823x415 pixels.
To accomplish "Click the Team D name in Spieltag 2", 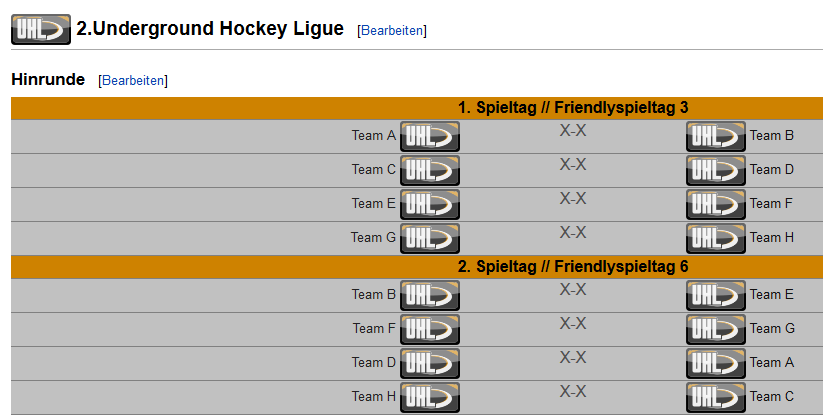I will (x=374, y=363).
